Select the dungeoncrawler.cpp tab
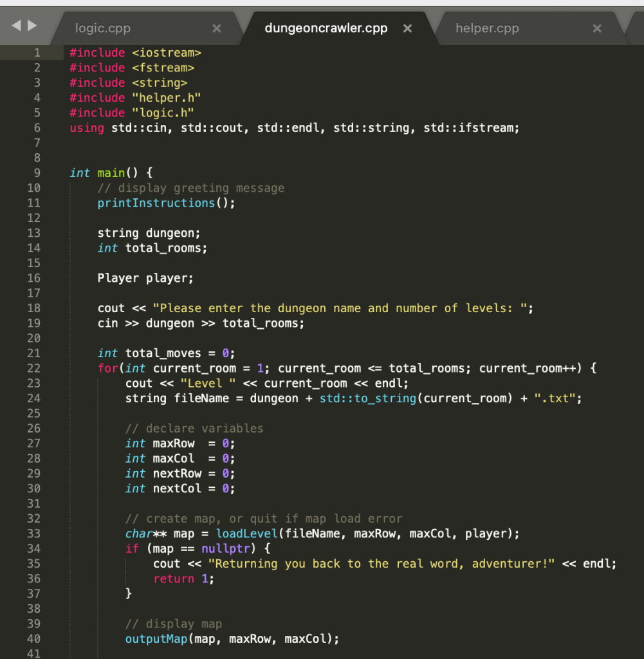This screenshot has width=644, height=659. coord(325,28)
